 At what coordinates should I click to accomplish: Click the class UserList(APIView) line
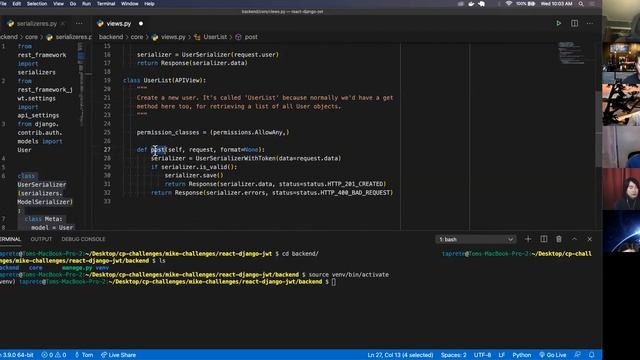(164, 80)
